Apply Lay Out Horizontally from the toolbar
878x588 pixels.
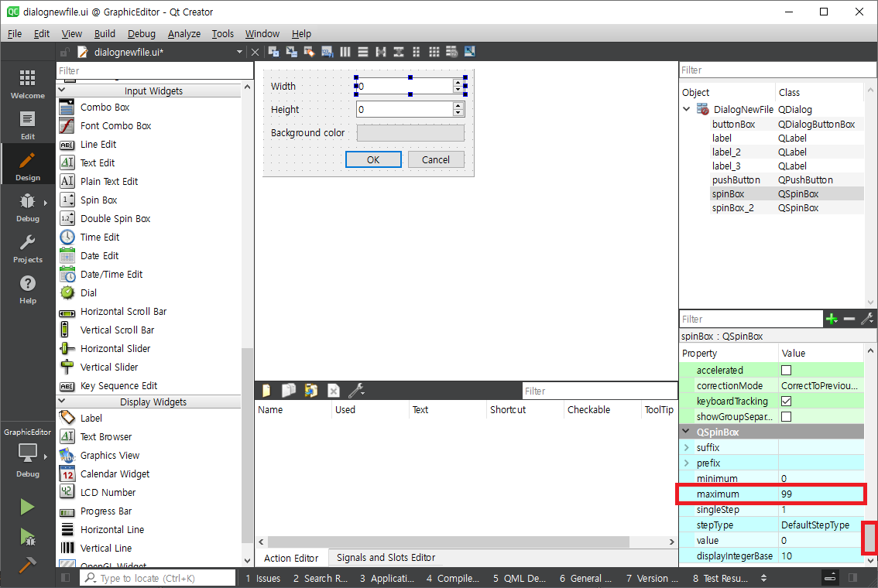click(345, 52)
